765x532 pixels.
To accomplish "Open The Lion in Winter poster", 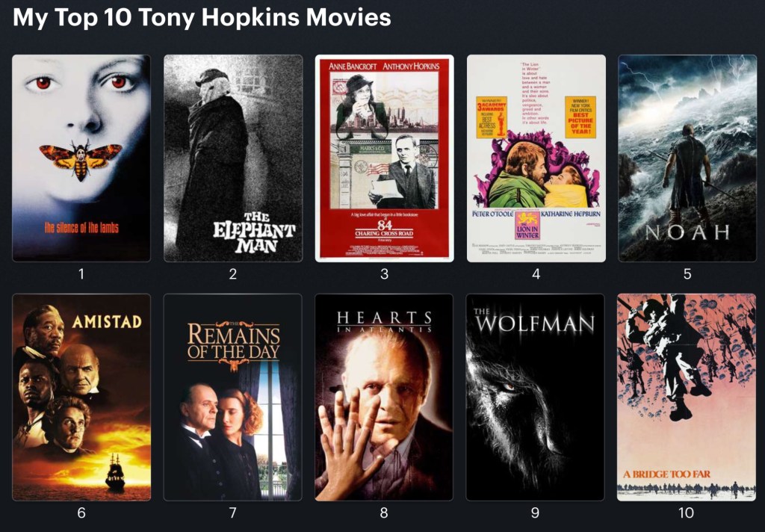I will [536, 158].
